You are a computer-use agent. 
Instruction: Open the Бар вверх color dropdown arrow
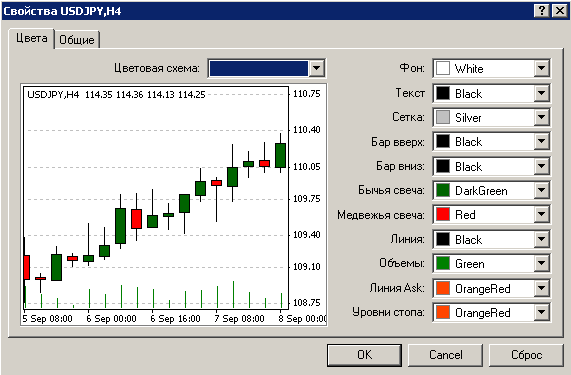coord(541,141)
